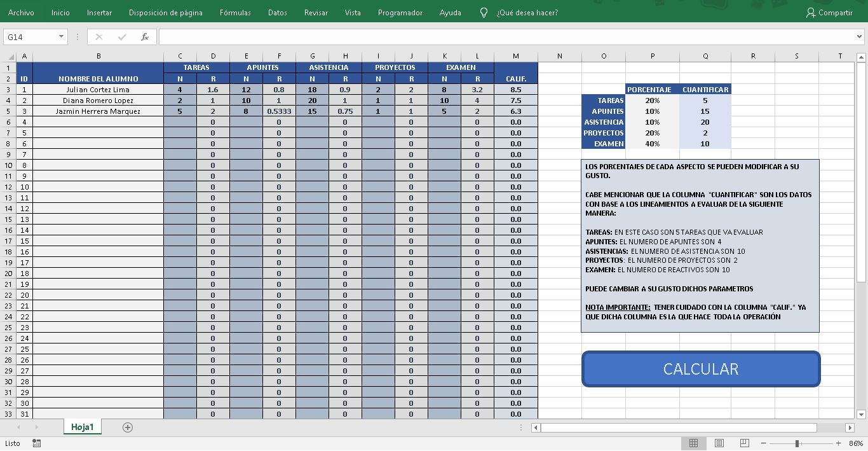The width and height of the screenshot is (868, 451).
Task: Click the ASISTENCIA merged header cell
Action: pyautogui.click(x=329, y=67)
